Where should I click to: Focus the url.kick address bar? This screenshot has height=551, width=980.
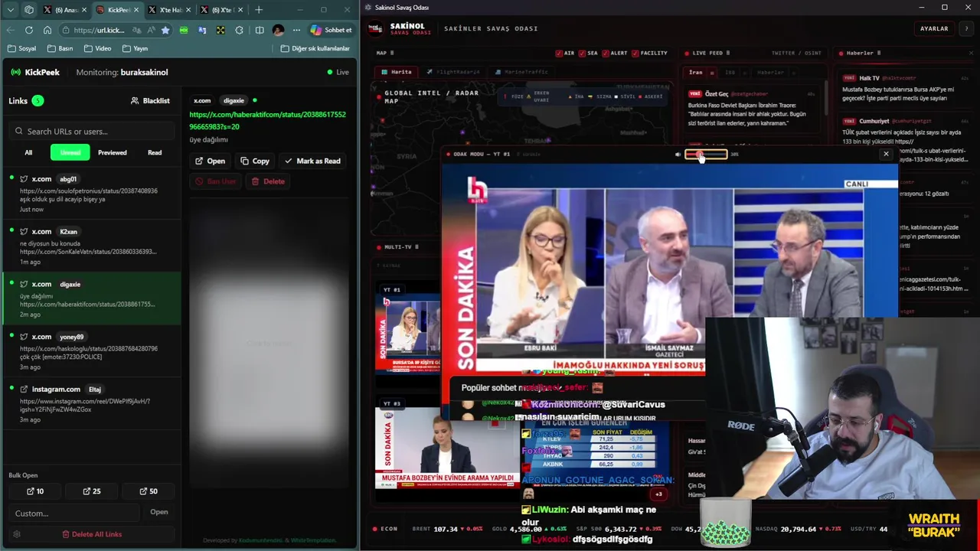100,30
